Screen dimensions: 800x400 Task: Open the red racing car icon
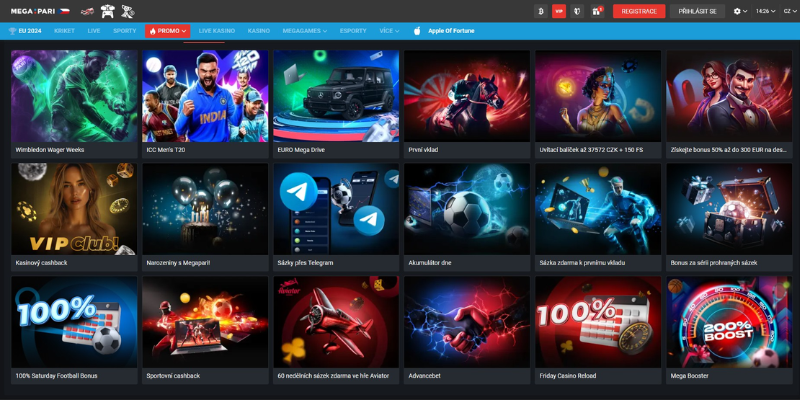click(x=87, y=11)
